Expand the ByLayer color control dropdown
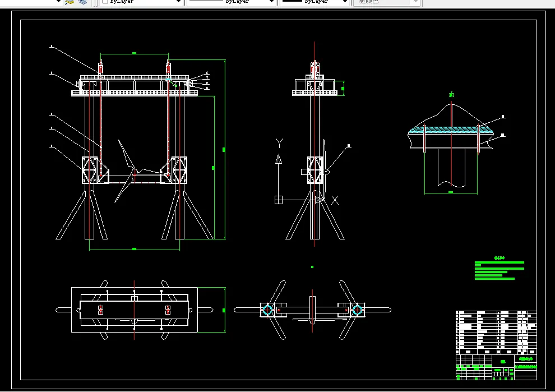This screenshot has width=555, height=392. [x=179, y=2]
